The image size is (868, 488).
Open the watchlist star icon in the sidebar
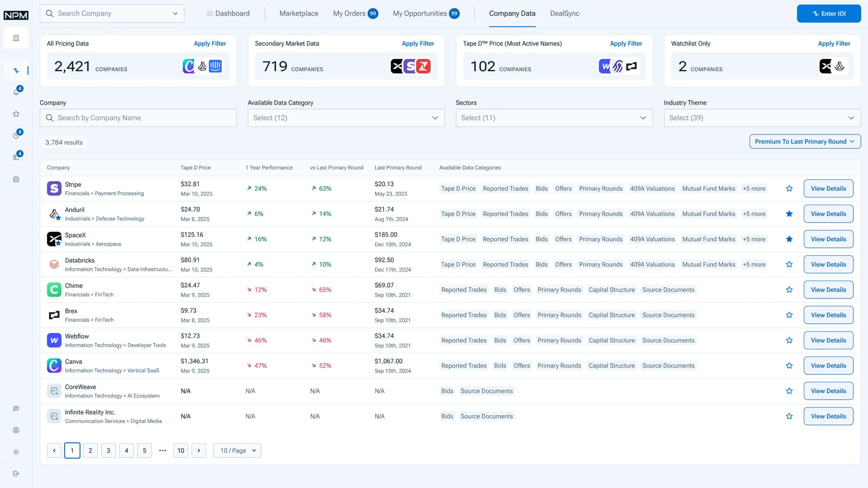point(16,114)
